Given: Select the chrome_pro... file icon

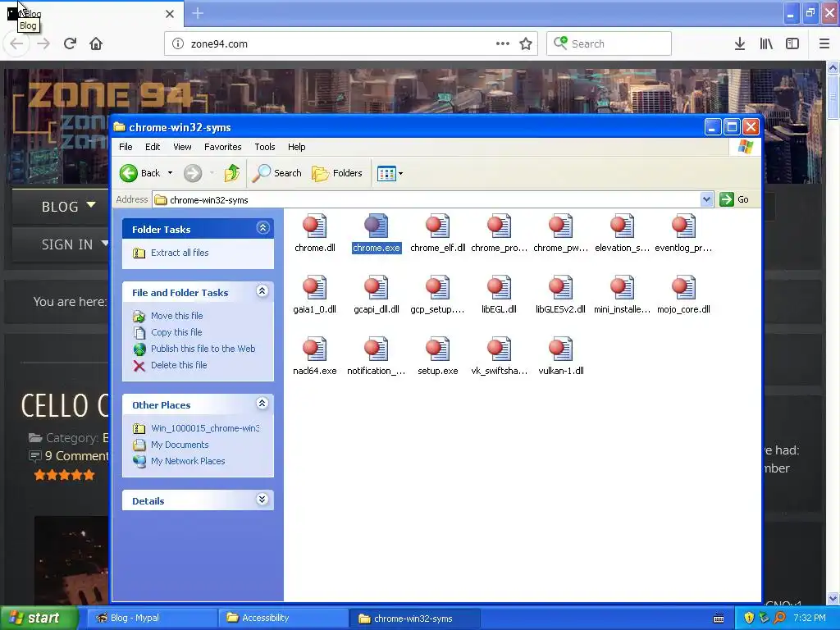Looking at the screenshot, I should (500, 226).
